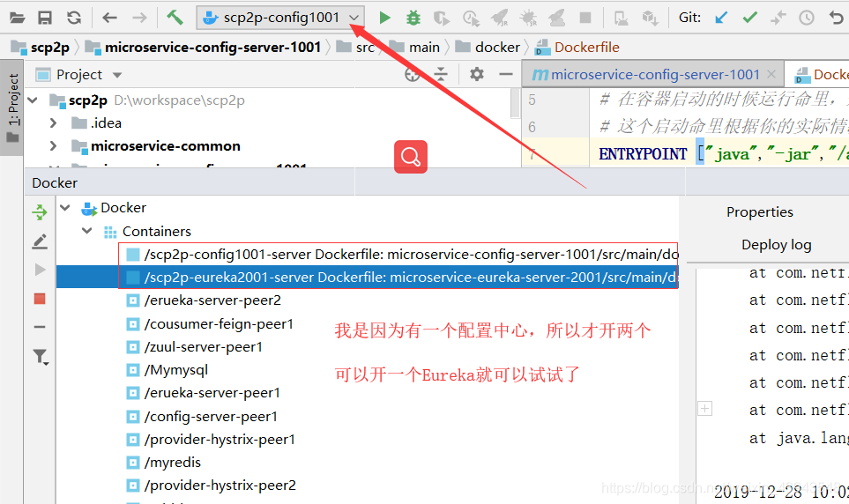Open the Docker filter funnel icon
849x504 pixels.
coord(40,356)
